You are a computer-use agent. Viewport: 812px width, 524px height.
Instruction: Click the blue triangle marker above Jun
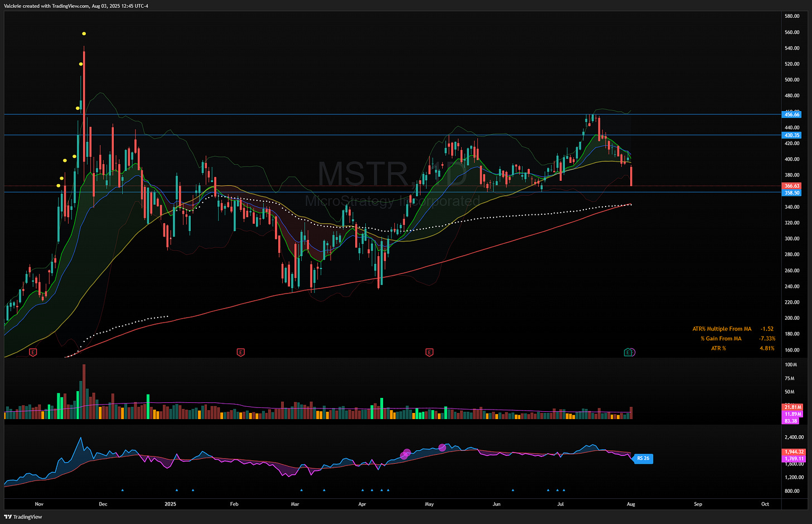pos(513,490)
